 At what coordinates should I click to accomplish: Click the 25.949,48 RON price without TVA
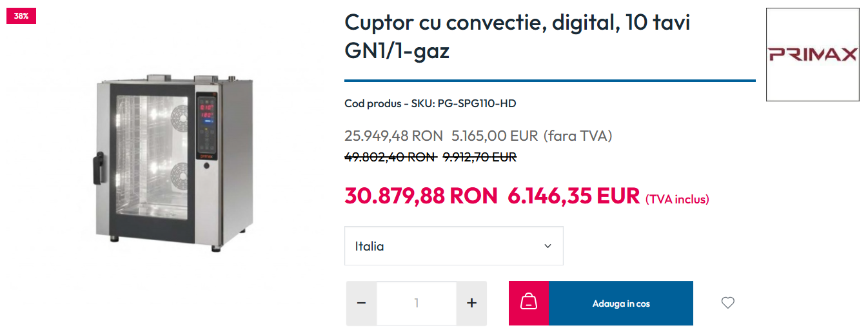click(x=393, y=136)
